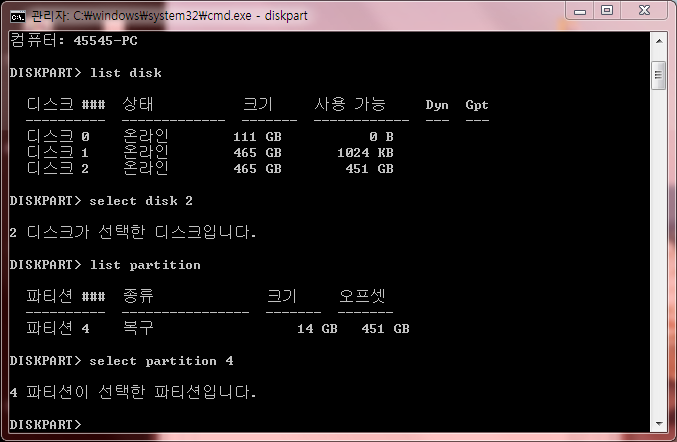The height and width of the screenshot is (442, 677).
Task: Click the '0 B' free space value
Action: [381, 137]
